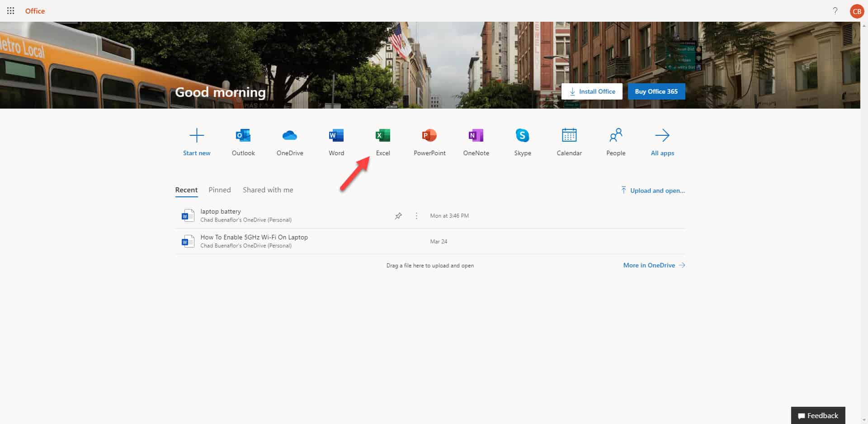Open How To Enable 5GHz Wi-Fi document
Image resolution: width=868 pixels, height=424 pixels.
click(x=254, y=237)
